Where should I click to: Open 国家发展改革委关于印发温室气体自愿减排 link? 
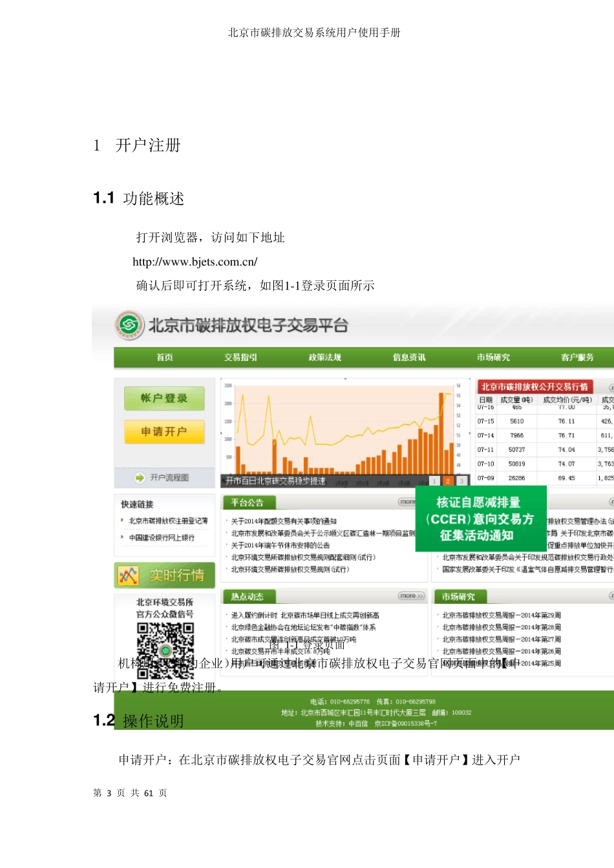coord(528,570)
